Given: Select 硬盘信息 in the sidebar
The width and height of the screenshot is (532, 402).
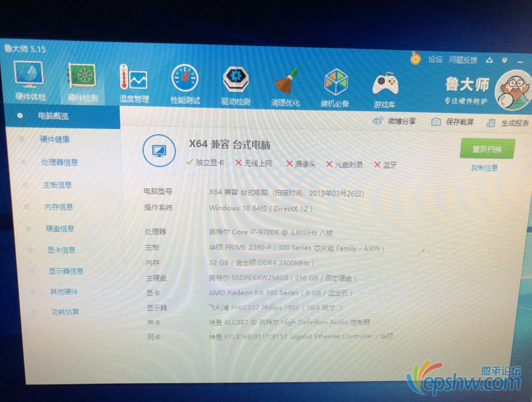Looking at the screenshot, I should click(60, 229).
